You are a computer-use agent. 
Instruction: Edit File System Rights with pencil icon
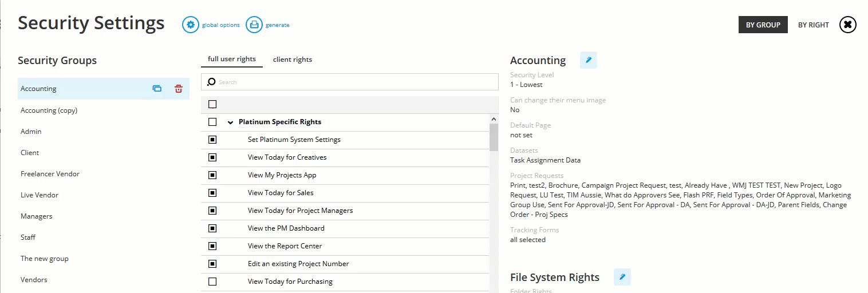[622, 277]
